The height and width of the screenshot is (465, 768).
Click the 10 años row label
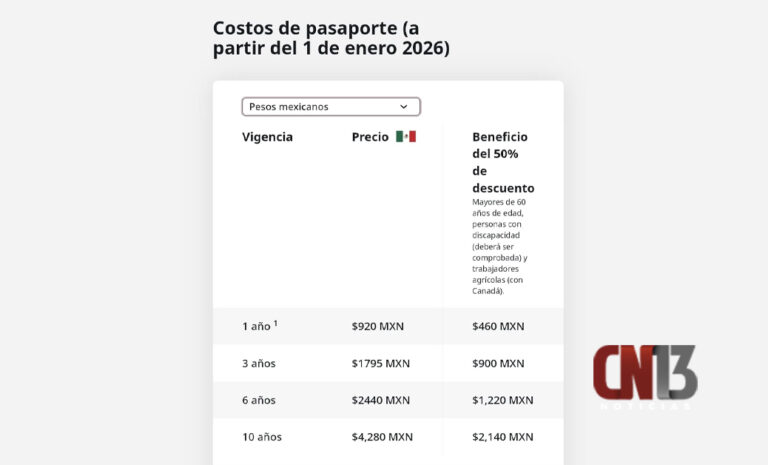coord(262,437)
